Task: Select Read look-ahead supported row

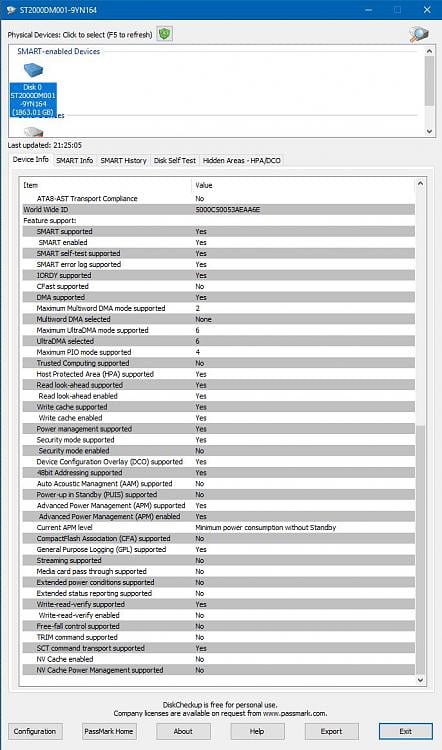Action: (x=218, y=385)
